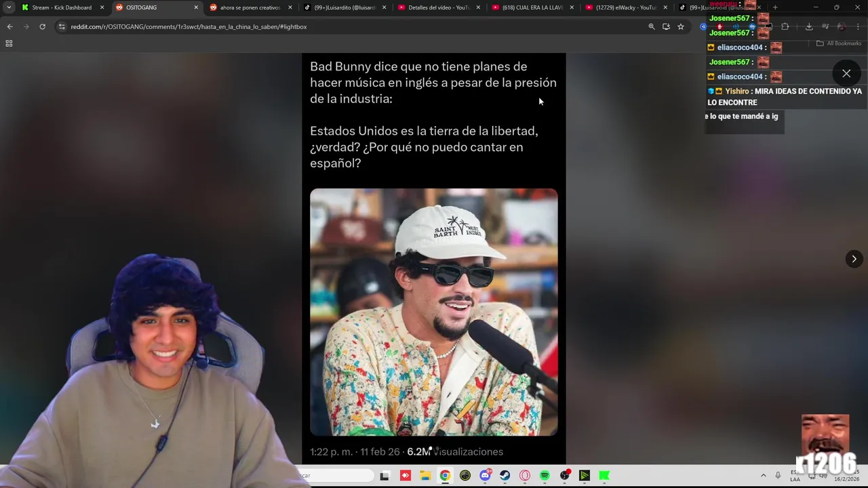
Task: Open a new browser tab
Action: click(x=775, y=7)
